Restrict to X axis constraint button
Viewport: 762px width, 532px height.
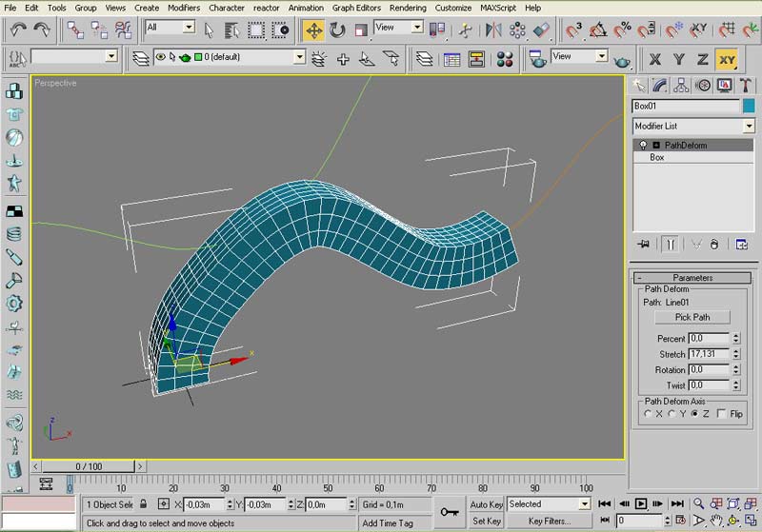(655, 60)
